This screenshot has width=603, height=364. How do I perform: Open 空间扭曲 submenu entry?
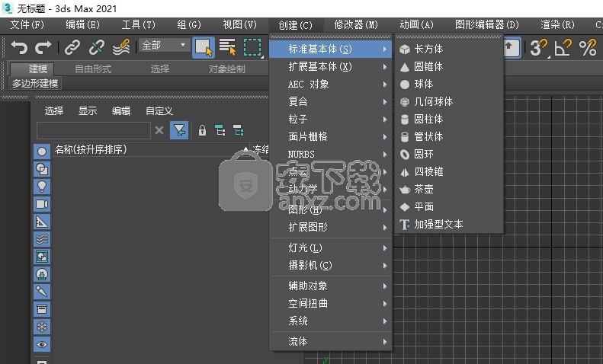[330, 303]
